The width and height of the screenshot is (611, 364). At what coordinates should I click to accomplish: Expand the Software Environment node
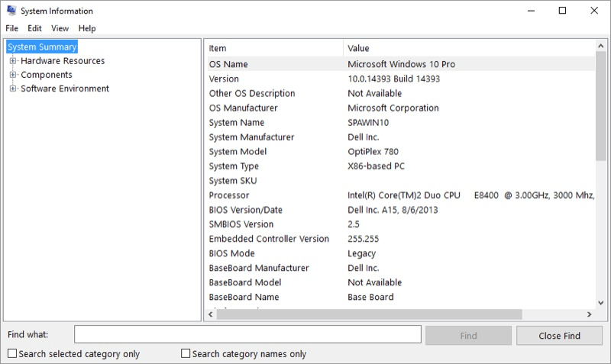click(13, 89)
